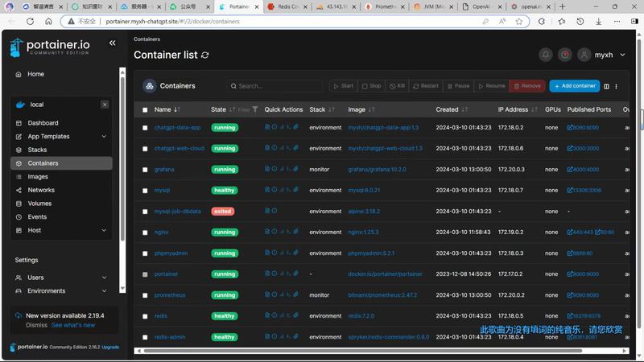
Task: Open logs quick action for grafana container
Action: pyautogui.click(x=267, y=169)
